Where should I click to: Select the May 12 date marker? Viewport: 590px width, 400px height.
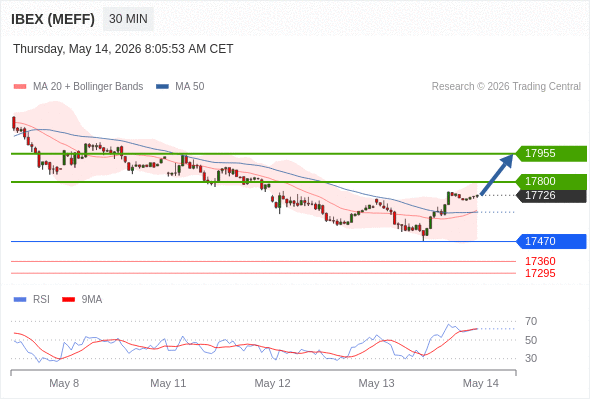click(272, 383)
